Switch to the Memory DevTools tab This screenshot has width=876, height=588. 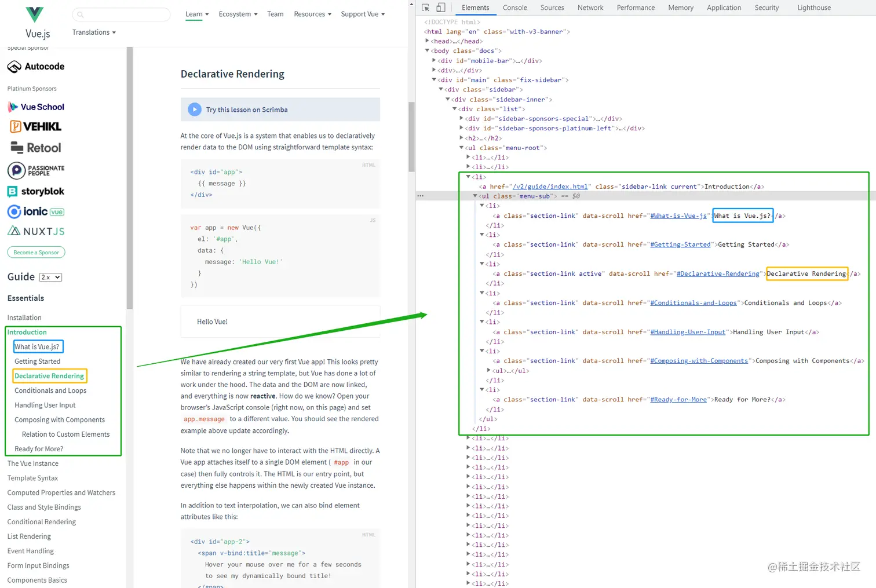681,8
